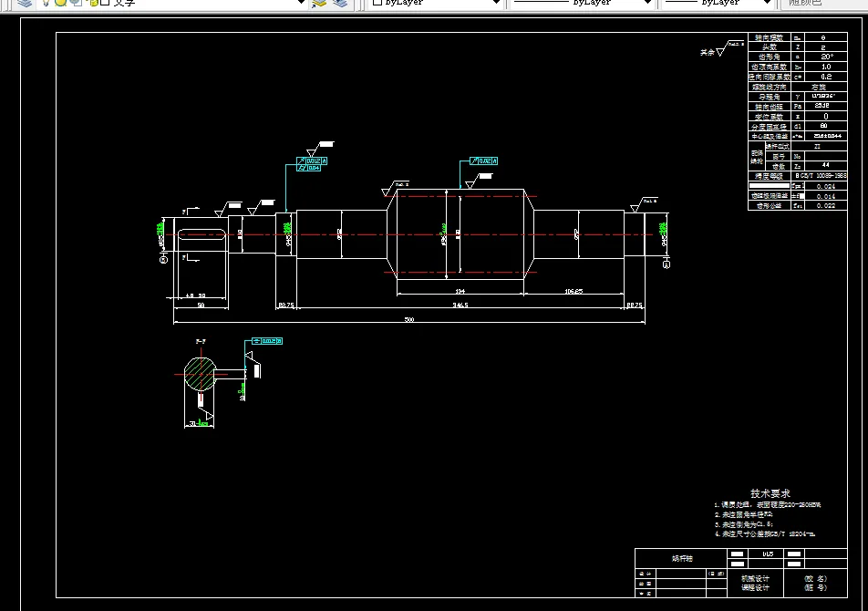Image resolution: width=868 pixels, height=611 pixels.
Task: Select the cyan 0.02 A runout tolerance frame
Action: [483, 161]
